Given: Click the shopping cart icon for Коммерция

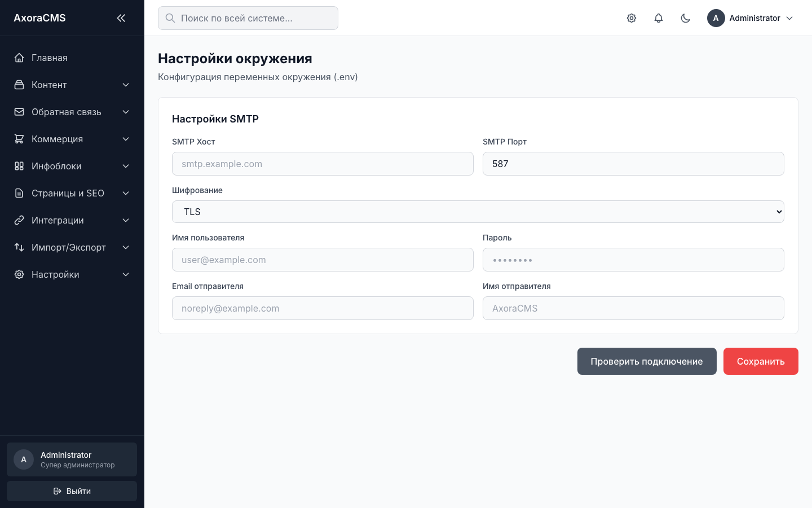Looking at the screenshot, I should [x=19, y=139].
